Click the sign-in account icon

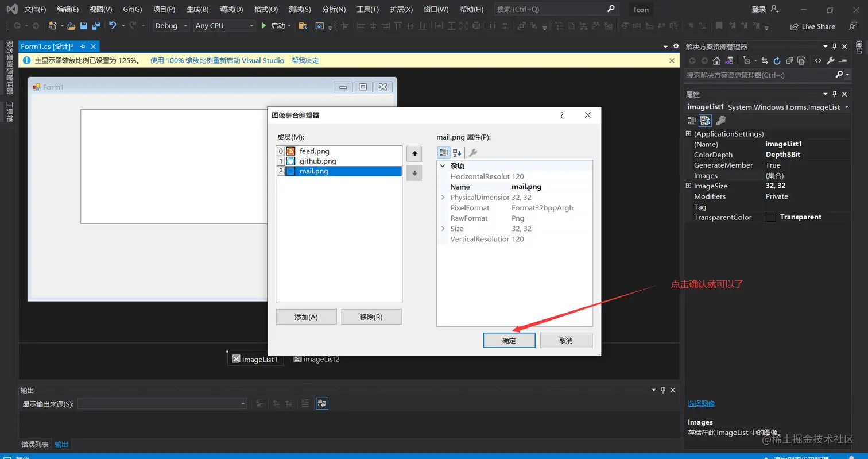pos(774,9)
